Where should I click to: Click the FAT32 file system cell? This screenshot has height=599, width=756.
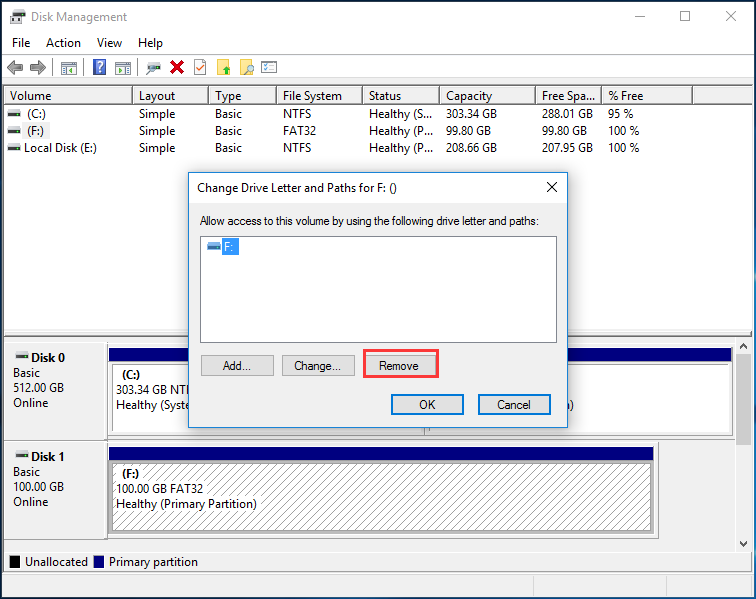(x=299, y=131)
